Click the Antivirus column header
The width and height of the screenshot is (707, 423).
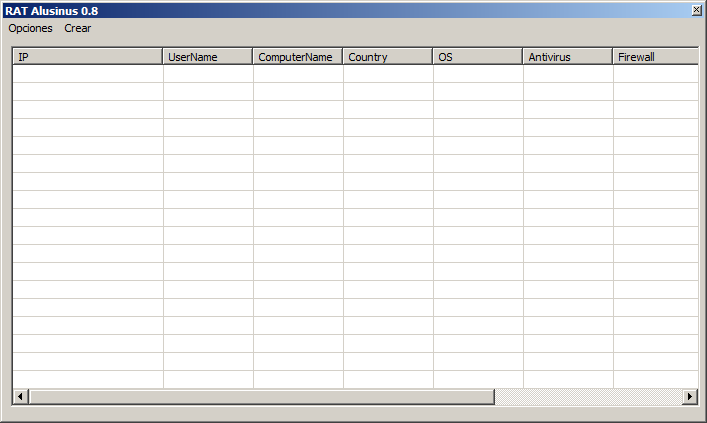(x=568, y=57)
